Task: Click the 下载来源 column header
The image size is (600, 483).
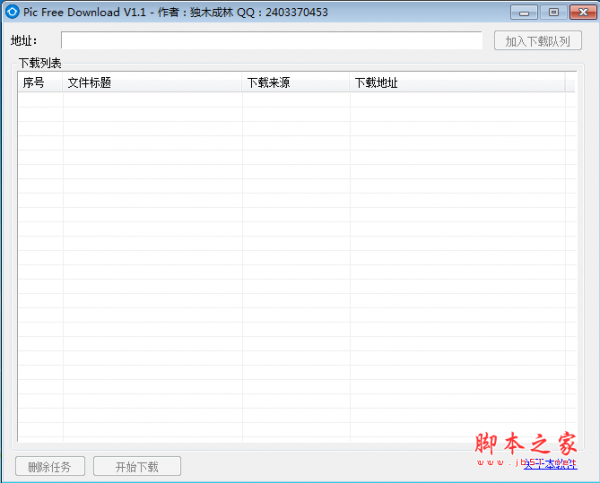Action: pos(296,82)
